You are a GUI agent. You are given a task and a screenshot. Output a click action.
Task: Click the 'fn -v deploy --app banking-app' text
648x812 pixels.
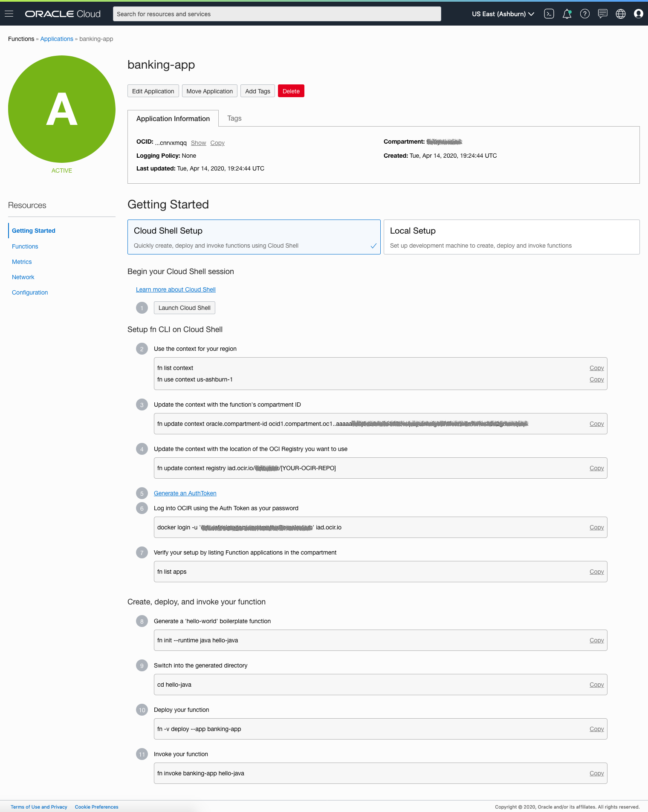click(x=199, y=729)
